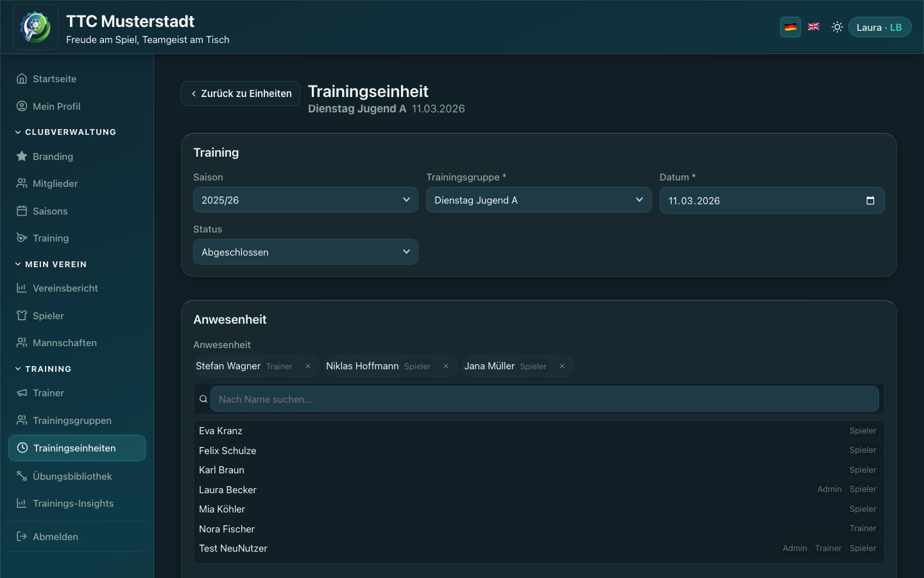Add Karl Braun to attendance

[x=538, y=470]
